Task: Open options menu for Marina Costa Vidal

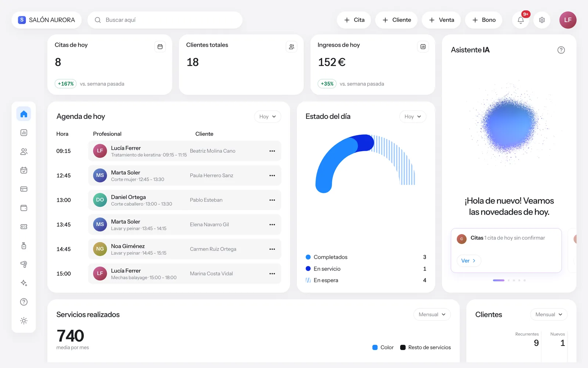Action: tap(272, 274)
